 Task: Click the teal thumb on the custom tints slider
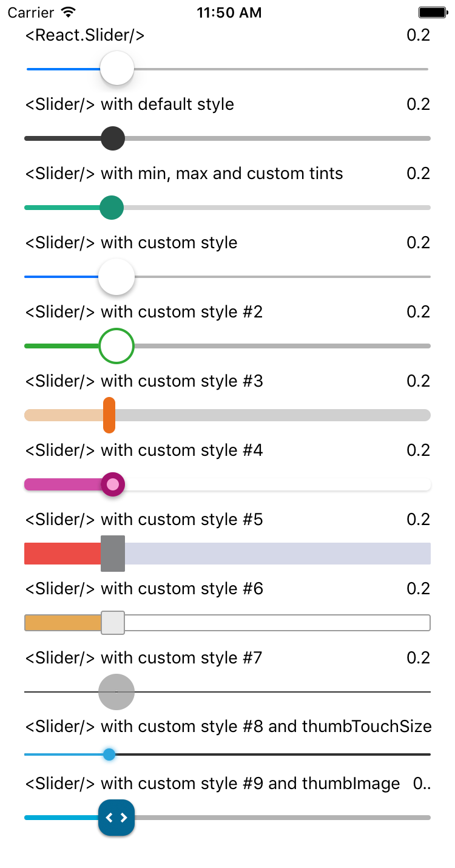pyautogui.click(x=112, y=208)
